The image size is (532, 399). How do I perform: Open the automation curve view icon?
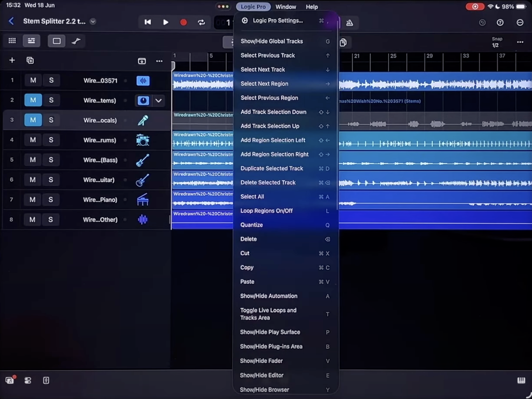pyautogui.click(x=76, y=41)
